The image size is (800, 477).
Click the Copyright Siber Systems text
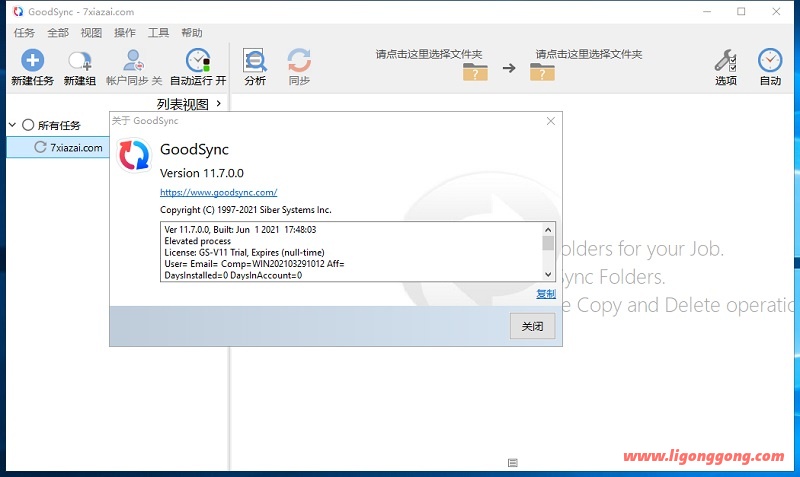(246, 210)
